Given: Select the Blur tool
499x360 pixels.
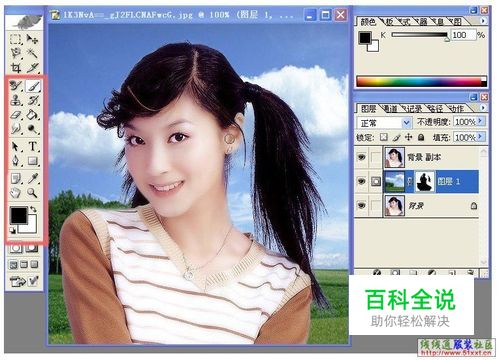Looking at the screenshot, I should (x=16, y=128).
